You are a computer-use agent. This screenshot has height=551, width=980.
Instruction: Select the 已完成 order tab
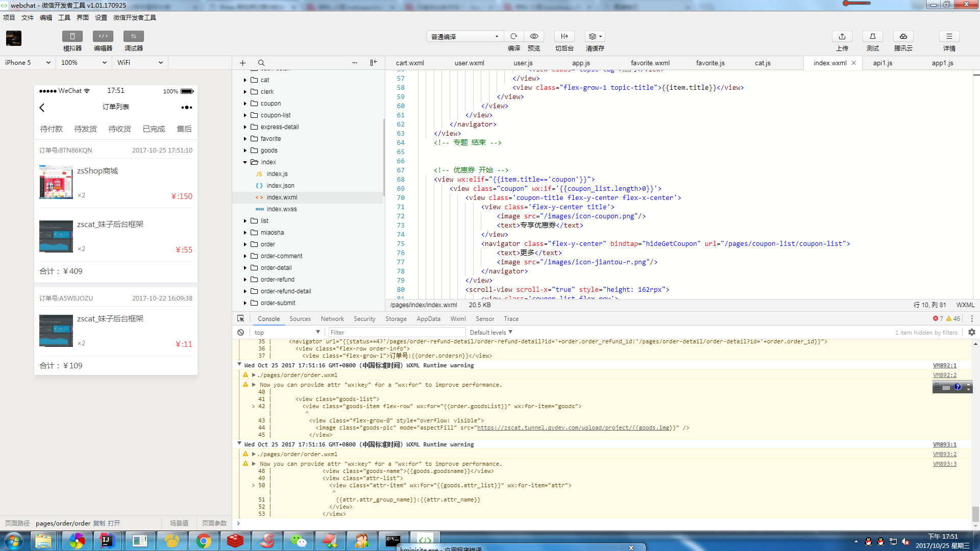pyautogui.click(x=154, y=129)
